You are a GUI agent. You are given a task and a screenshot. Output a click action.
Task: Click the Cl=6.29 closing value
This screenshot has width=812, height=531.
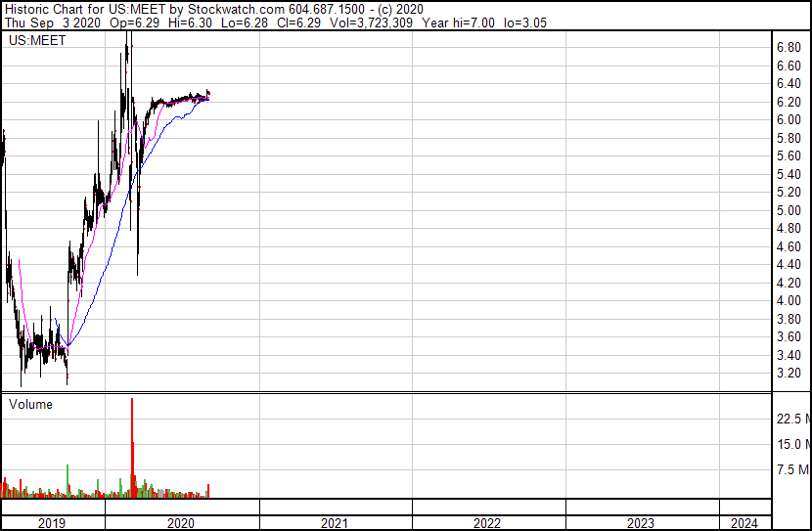pos(299,22)
